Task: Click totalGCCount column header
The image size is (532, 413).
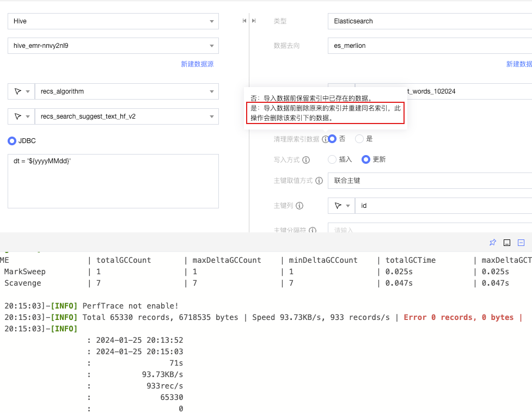Action: click(x=124, y=260)
